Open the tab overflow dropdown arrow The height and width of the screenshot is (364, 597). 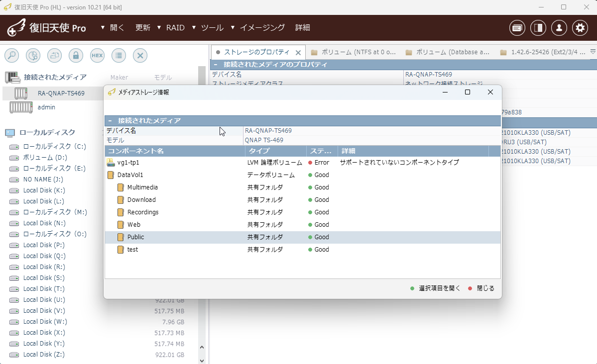point(593,52)
